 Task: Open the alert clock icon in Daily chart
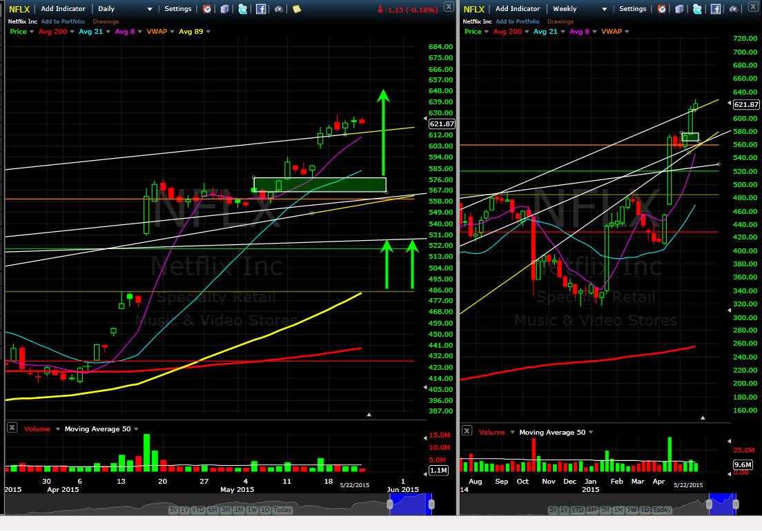207,9
